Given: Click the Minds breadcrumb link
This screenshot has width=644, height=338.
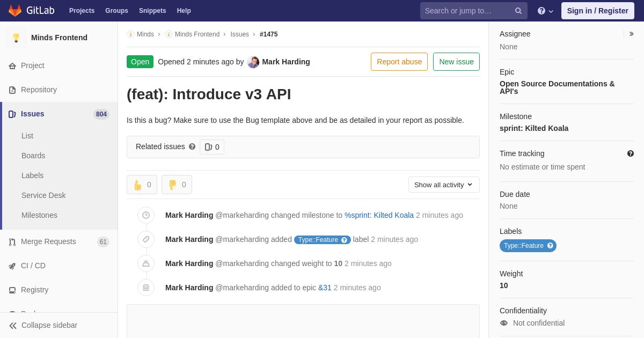Looking at the screenshot, I should (145, 34).
